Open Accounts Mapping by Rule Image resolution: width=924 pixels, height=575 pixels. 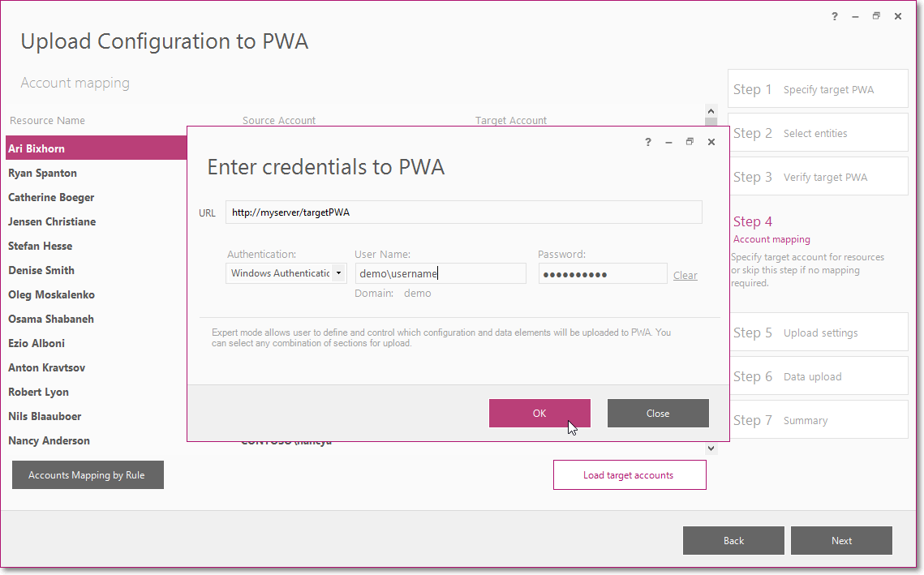click(x=88, y=475)
